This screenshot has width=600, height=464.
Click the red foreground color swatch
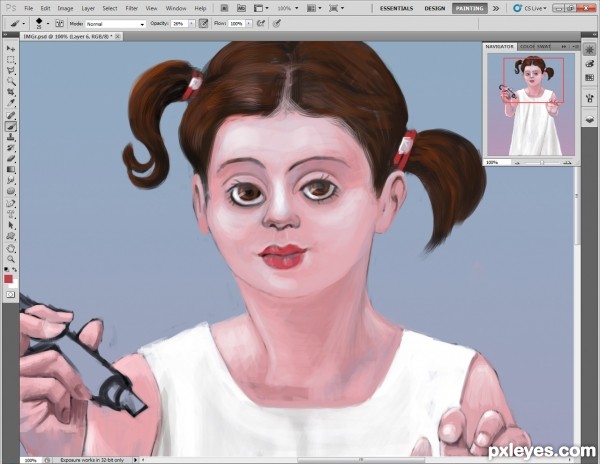[8, 279]
